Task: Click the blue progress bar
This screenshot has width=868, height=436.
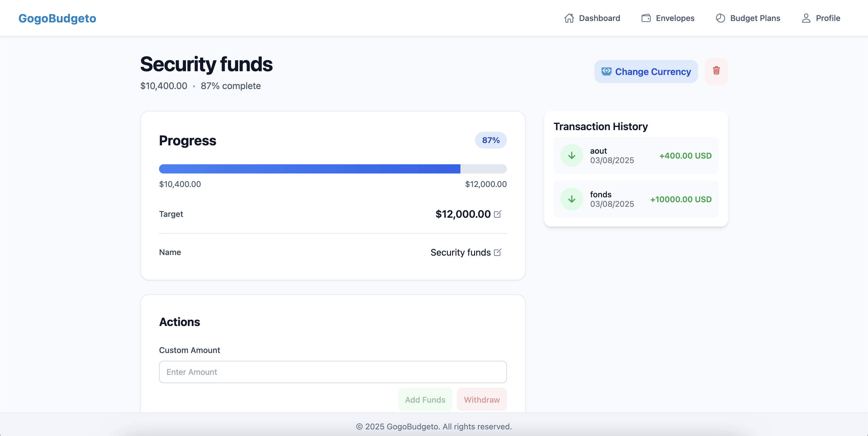Action: tap(309, 169)
